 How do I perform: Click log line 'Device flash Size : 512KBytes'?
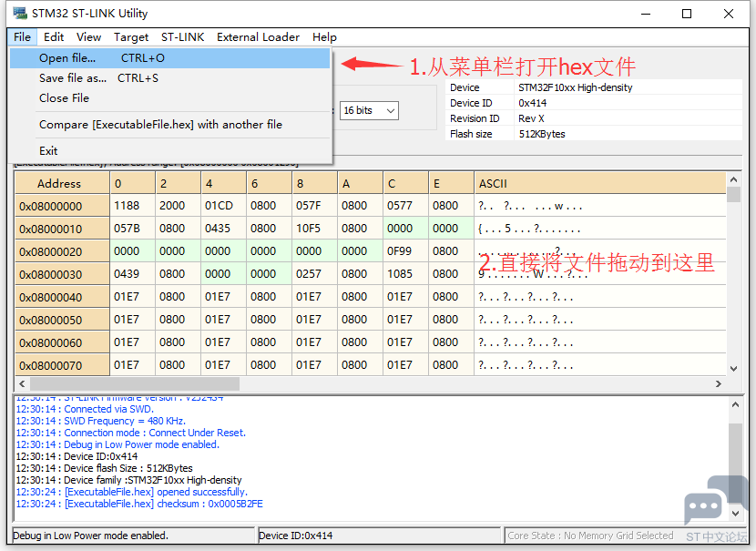point(104,468)
